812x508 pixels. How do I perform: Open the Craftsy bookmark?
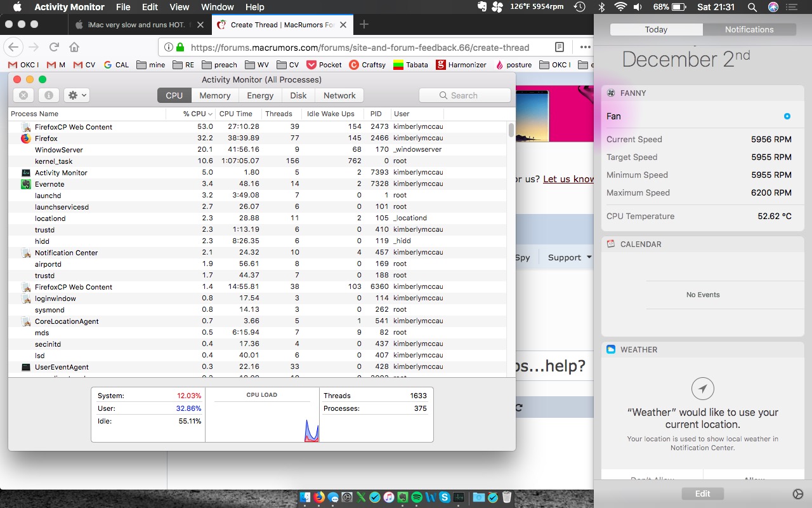pos(367,65)
